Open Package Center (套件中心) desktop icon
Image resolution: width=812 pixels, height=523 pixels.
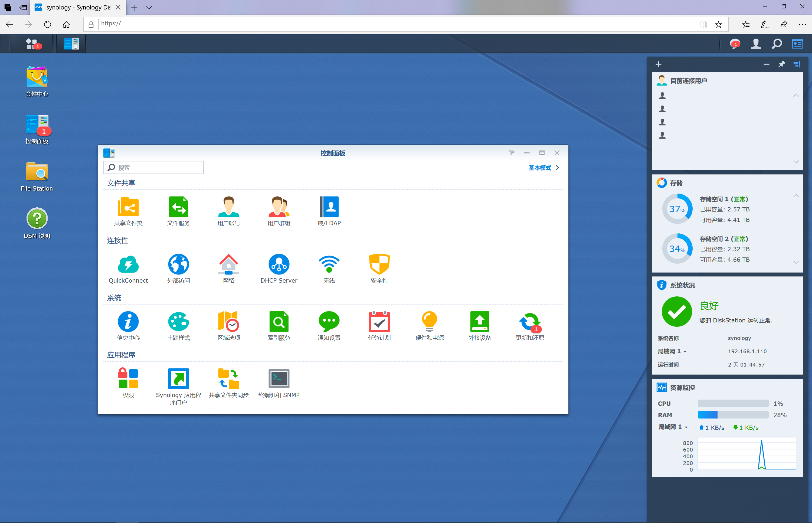point(37,77)
